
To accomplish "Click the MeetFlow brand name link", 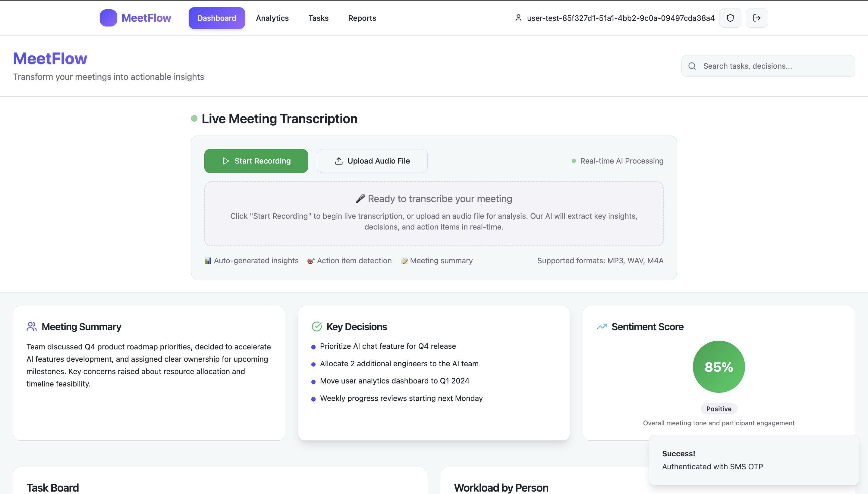I will 146,18.
